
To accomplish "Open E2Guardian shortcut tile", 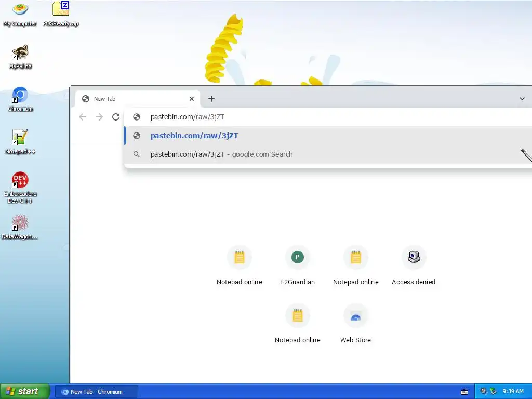I will coord(298,265).
